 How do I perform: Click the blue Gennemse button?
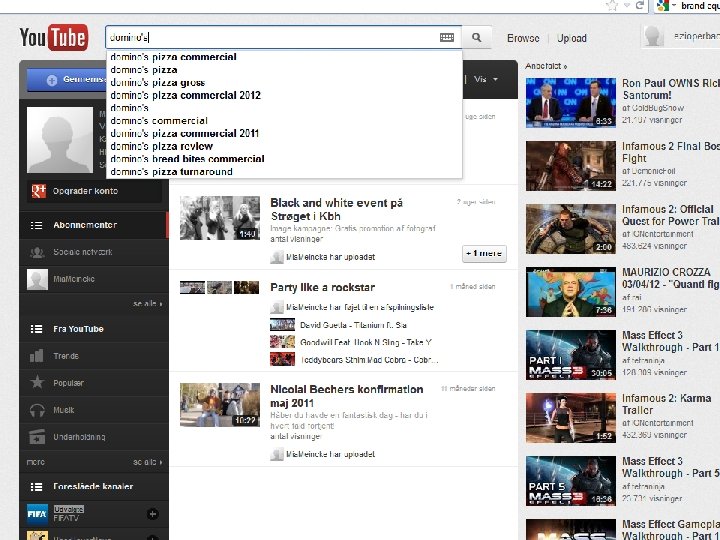[67, 79]
